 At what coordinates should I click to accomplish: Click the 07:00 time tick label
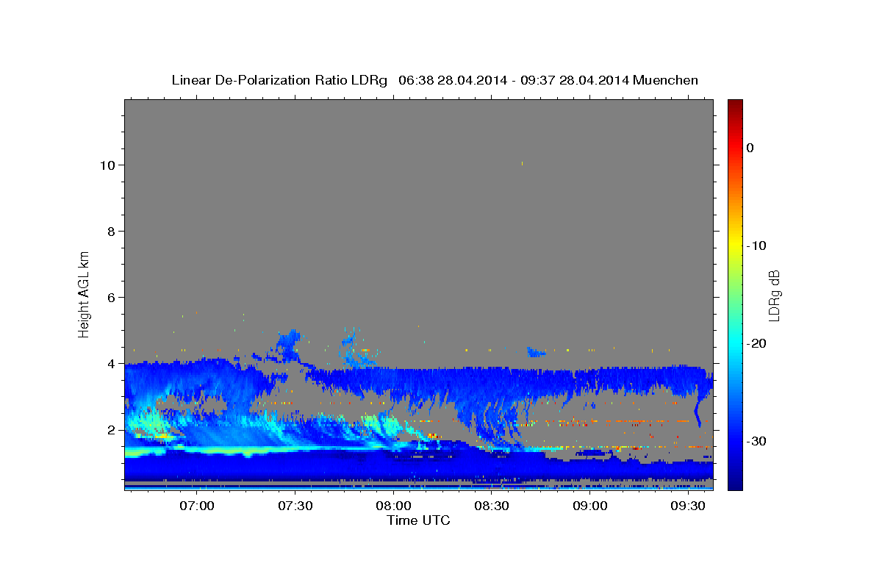click(197, 506)
